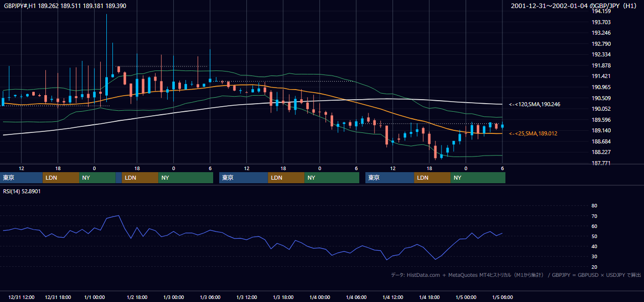
Task: Click NY session bar above the 1/5 00:00 label
Action: [x=478, y=178]
